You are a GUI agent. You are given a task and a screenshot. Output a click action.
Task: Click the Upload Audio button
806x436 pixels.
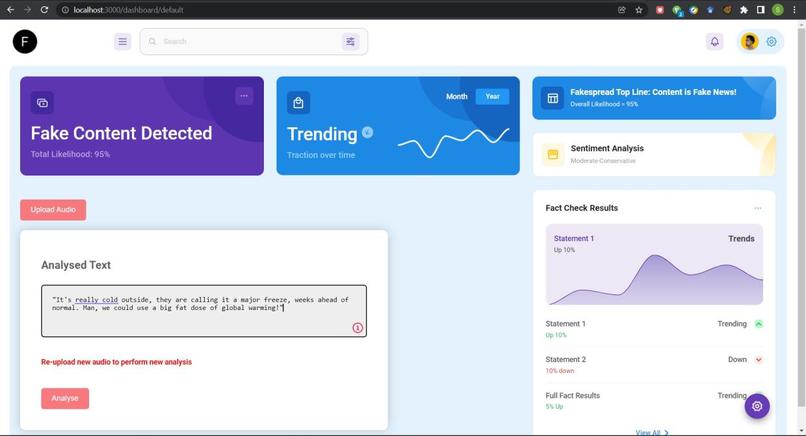[53, 210]
